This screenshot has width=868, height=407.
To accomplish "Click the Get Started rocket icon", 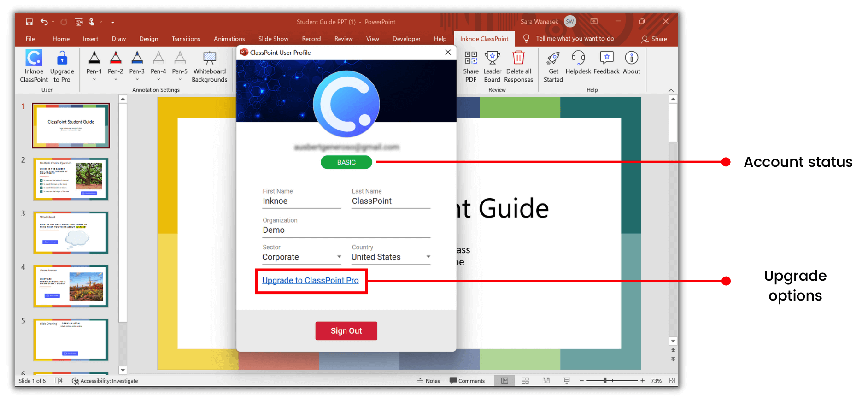I will click(x=553, y=59).
